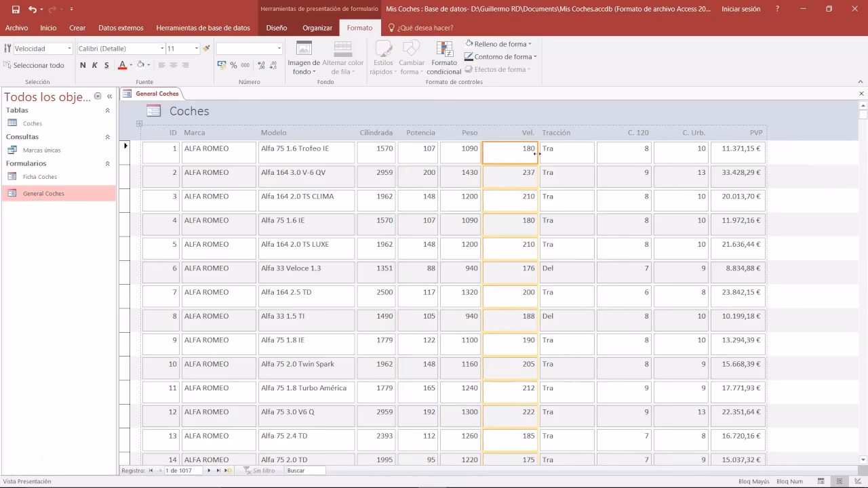This screenshot has width=868, height=488.
Task: Toggle underline (S) formatting
Action: [106, 65]
